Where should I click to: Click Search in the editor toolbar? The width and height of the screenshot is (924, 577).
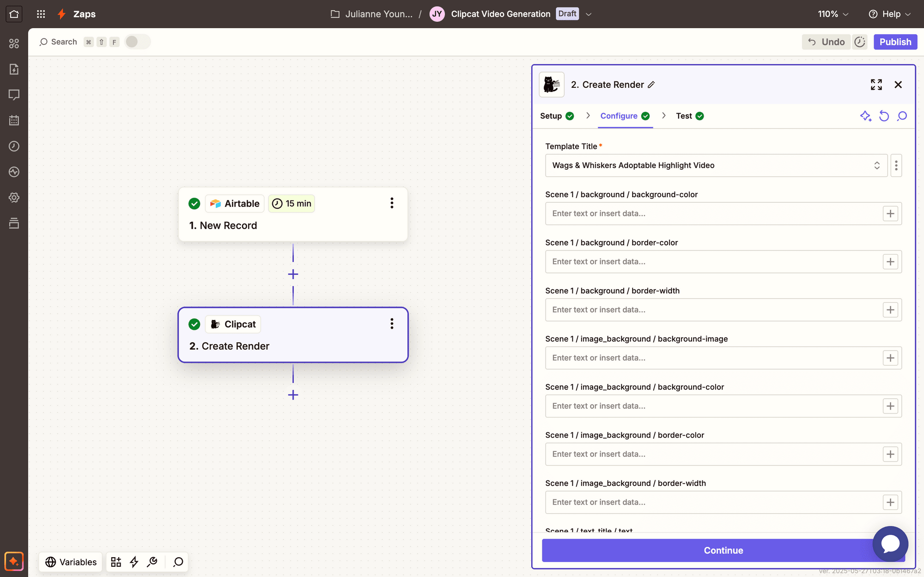click(59, 42)
